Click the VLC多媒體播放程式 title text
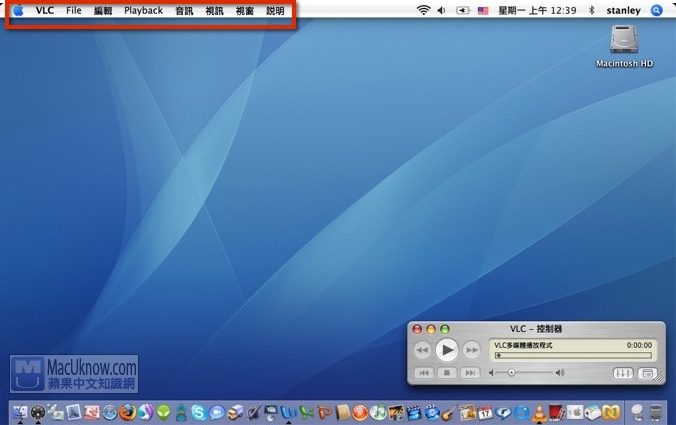This screenshot has width=676, height=425. pos(523,345)
